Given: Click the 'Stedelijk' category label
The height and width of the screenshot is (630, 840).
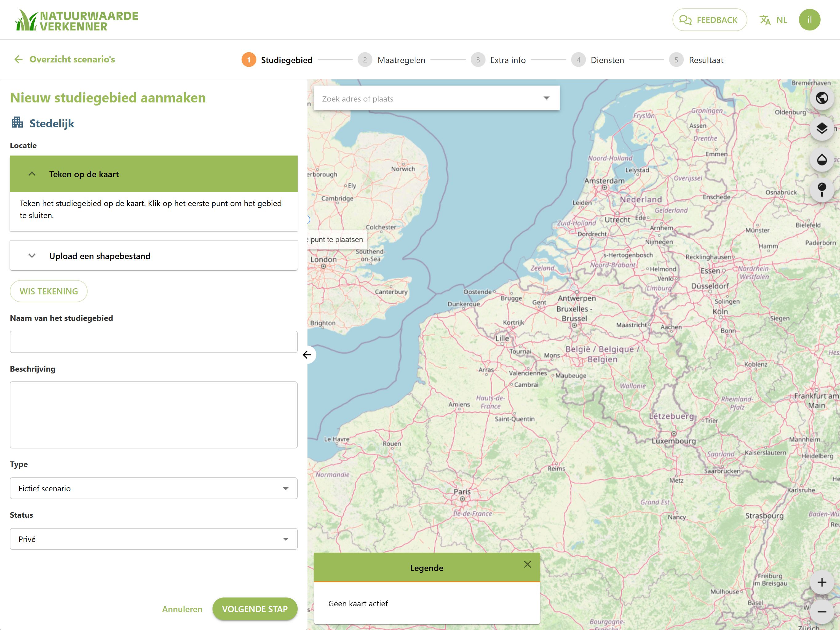Looking at the screenshot, I should point(52,123).
